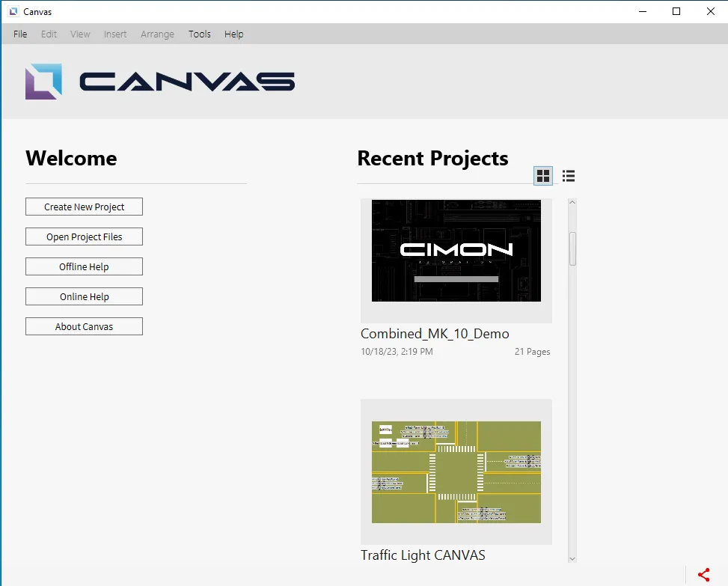Click scrollbar up arrow in Recent Projects

(x=572, y=202)
